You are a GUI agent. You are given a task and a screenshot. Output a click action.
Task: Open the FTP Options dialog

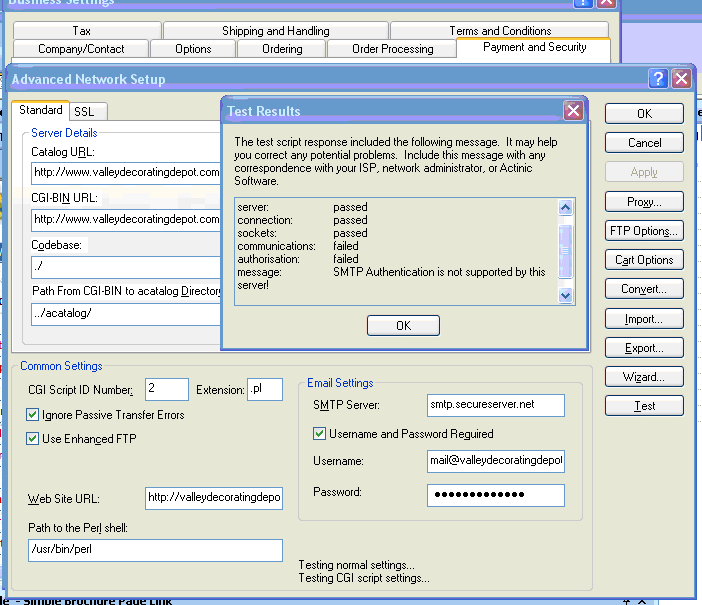click(x=644, y=231)
